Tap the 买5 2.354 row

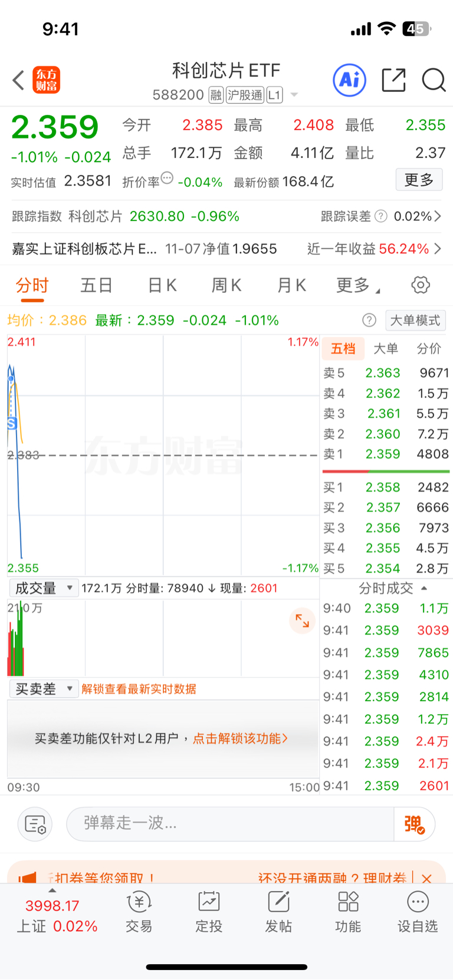pos(386,569)
